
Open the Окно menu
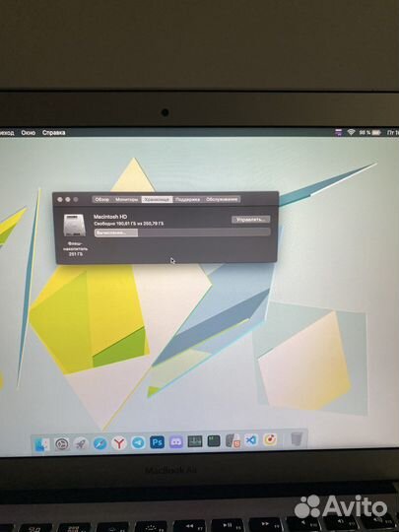[29, 133]
